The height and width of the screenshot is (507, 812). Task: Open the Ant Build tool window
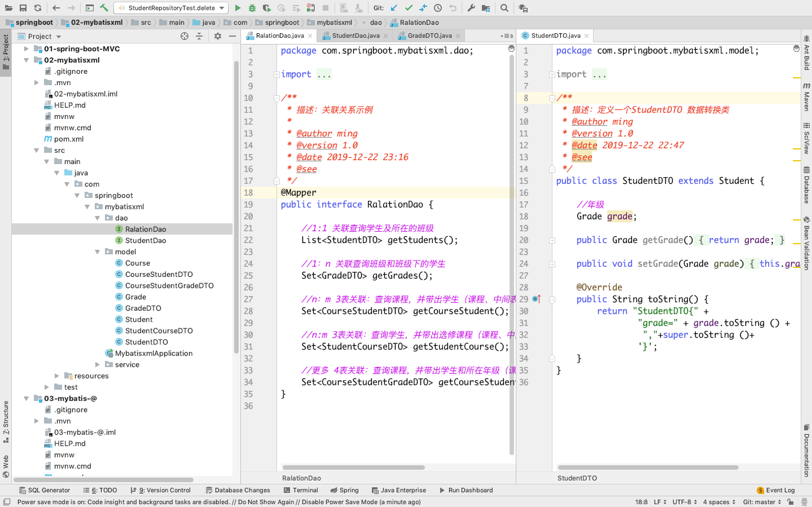(x=806, y=52)
